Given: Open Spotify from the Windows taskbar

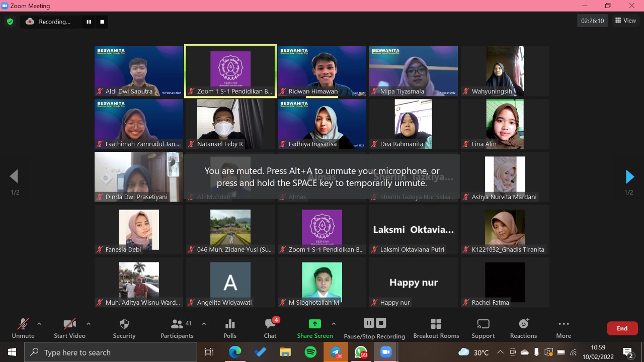Looking at the screenshot, I should pyautogui.click(x=310, y=352).
